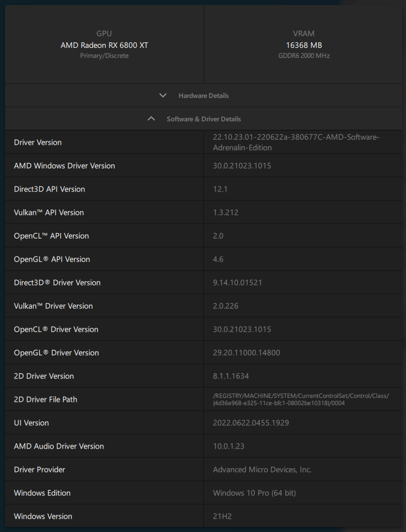Select Vulkan driver value 2.0.226

coord(226,307)
